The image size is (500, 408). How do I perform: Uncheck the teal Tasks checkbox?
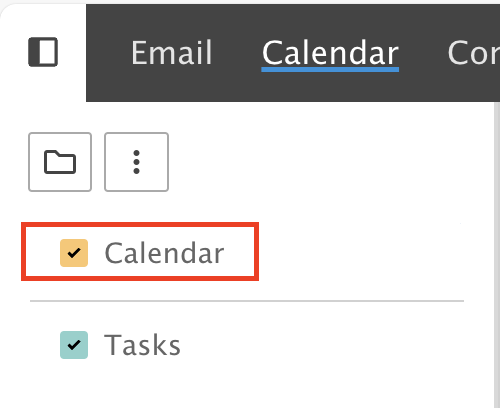click(x=74, y=345)
